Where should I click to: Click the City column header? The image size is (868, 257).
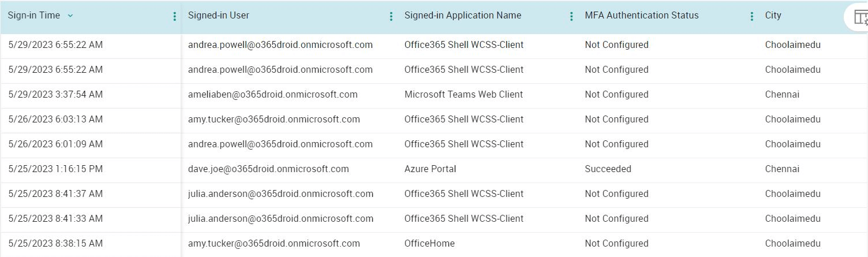(773, 16)
